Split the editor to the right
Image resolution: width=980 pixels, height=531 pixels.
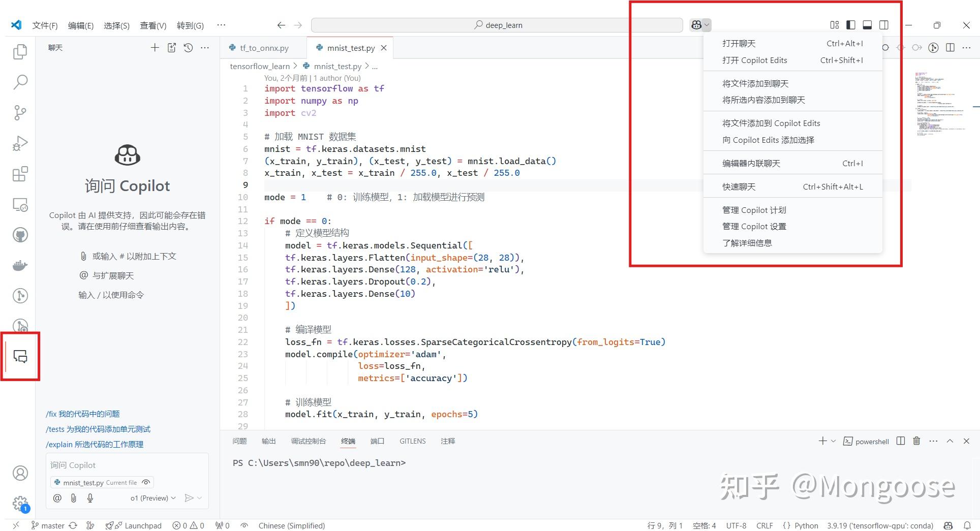click(x=950, y=48)
